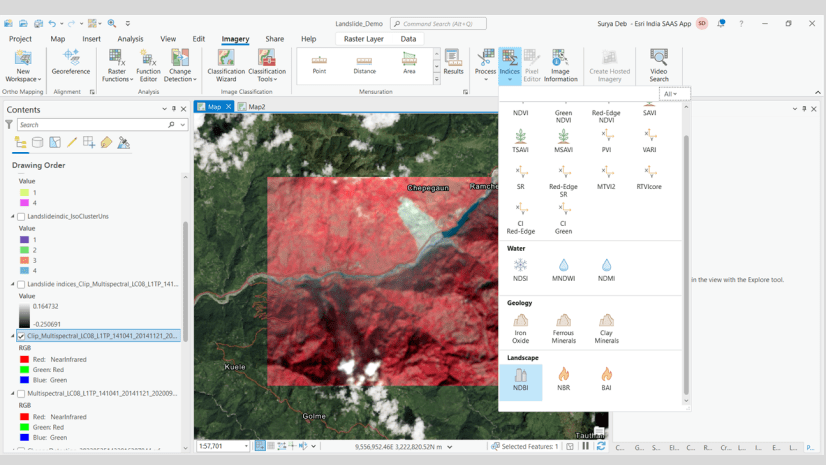Open the map scale dropdown
The width and height of the screenshot is (826, 465).
pyautogui.click(x=245, y=447)
